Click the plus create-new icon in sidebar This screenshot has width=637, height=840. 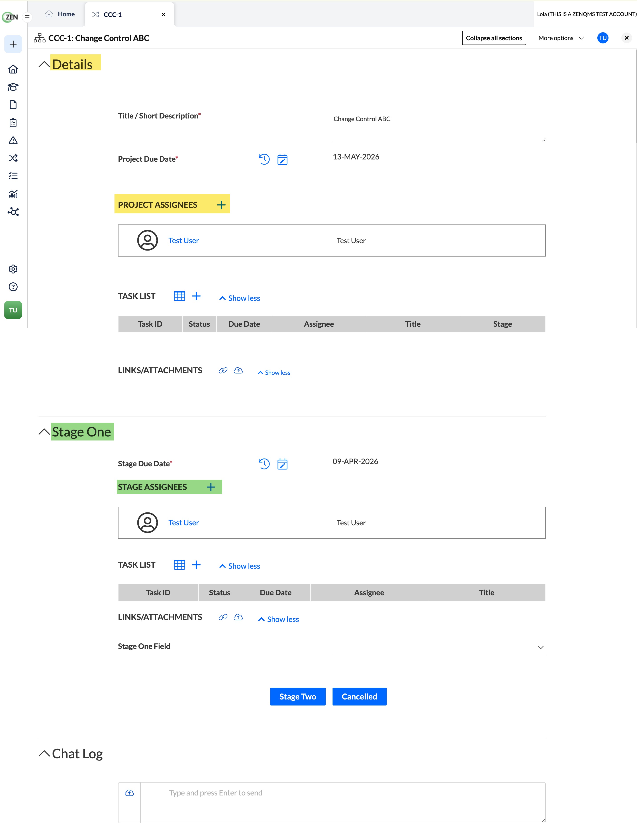tap(13, 44)
